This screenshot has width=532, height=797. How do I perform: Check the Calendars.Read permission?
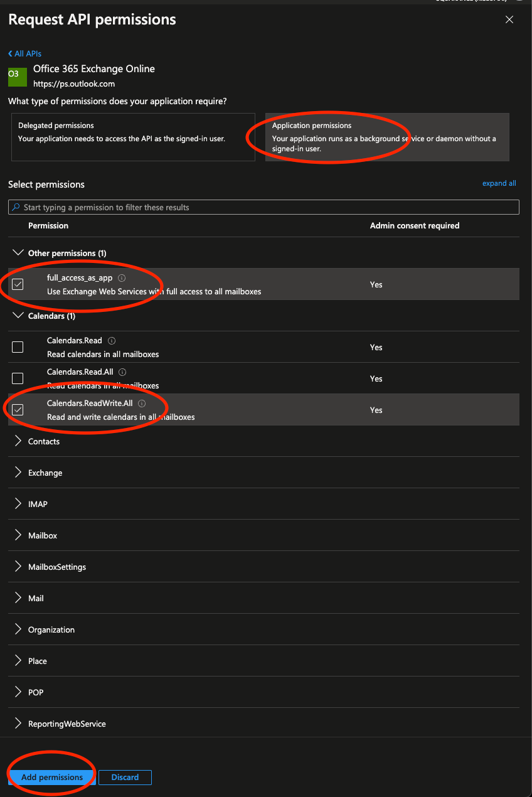(17, 346)
